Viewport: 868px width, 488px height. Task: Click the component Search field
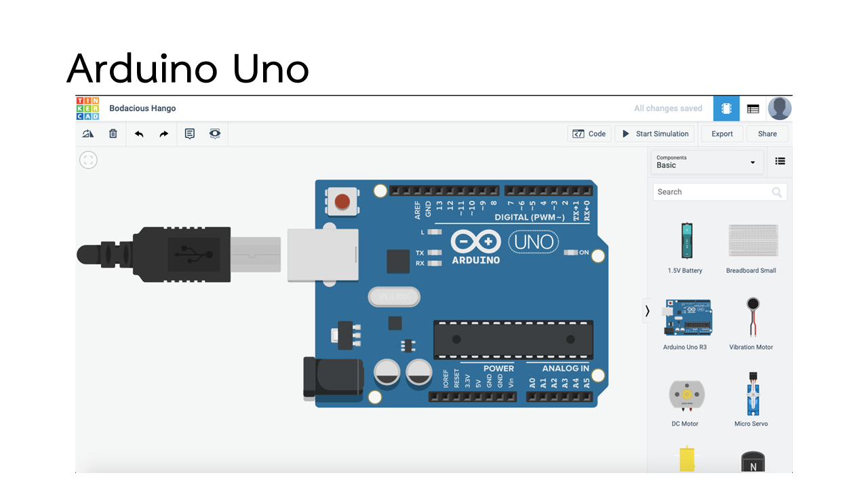tap(720, 192)
